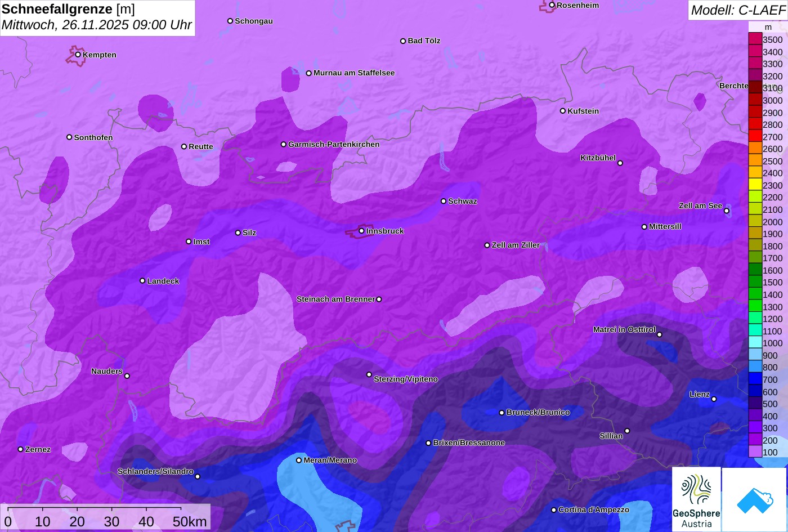Click the Bad Tölz marker dot
The image size is (788, 532).
[403, 41]
